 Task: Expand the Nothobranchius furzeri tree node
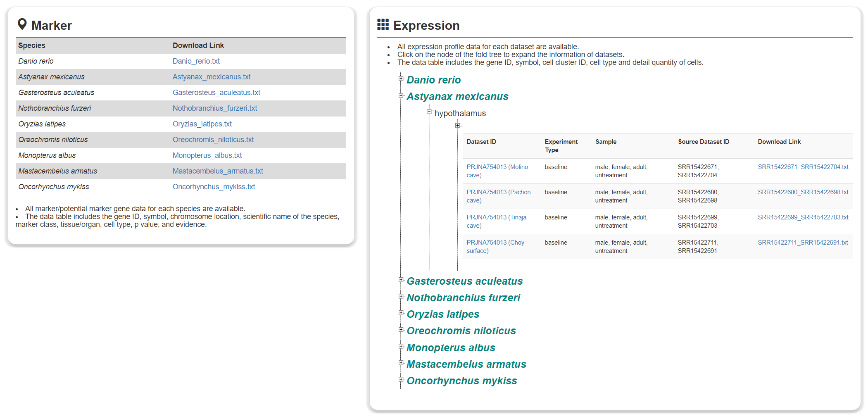401,296
